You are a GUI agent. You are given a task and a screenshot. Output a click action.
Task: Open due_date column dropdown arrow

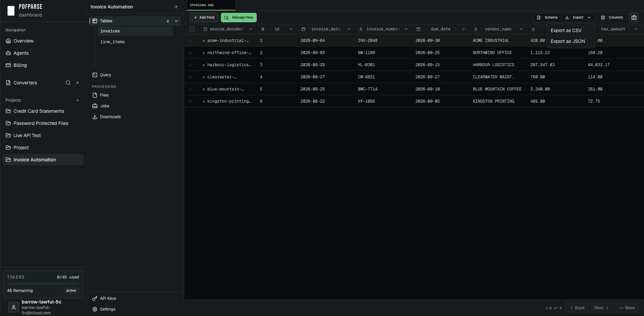[x=463, y=29]
